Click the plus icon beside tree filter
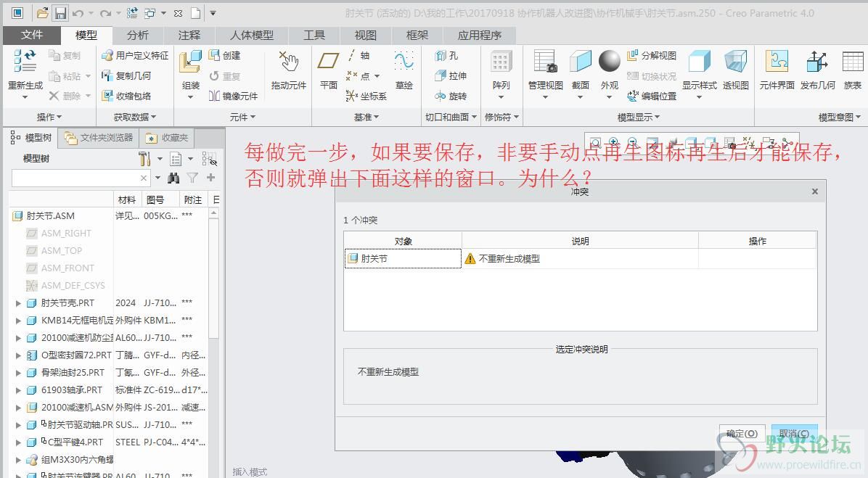The height and width of the screenshot is (478, 868). (210, 178)
